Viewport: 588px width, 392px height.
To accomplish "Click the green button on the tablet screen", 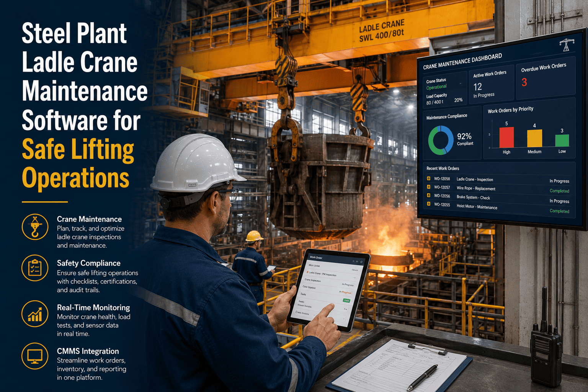I will (346, 301).
